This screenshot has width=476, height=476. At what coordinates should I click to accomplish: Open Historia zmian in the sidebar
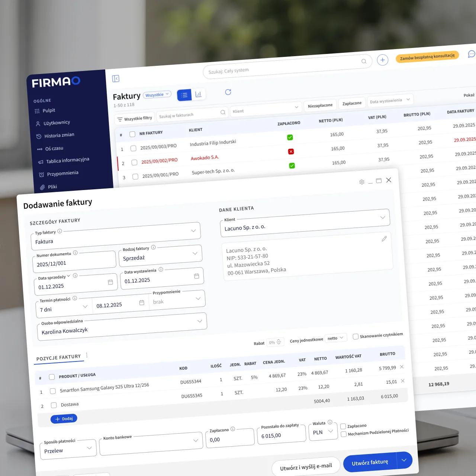(59, 135)
